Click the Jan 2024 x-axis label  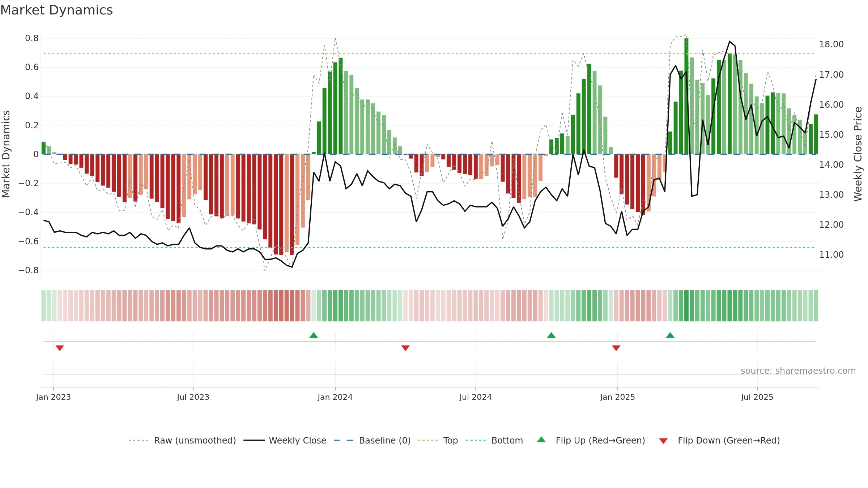pos(335,397)
